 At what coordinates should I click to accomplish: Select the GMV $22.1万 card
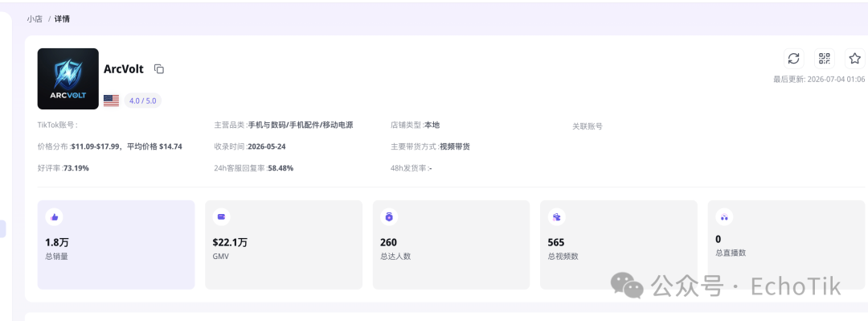[x=284, y=245]
